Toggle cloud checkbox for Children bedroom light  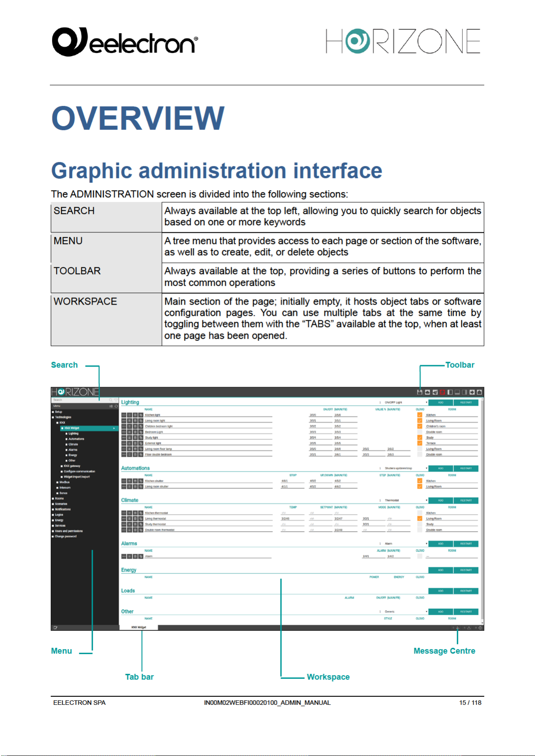[420, 426]
